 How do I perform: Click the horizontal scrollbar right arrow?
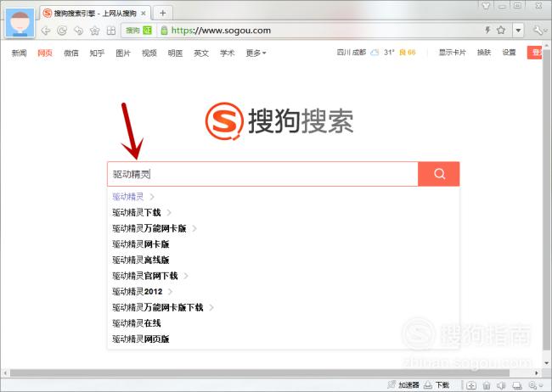[x=537, y=372]
